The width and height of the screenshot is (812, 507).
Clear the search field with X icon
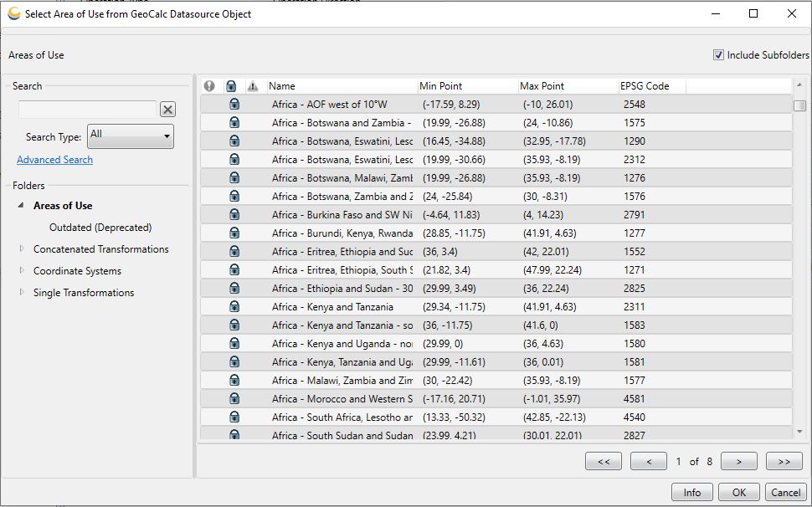(167, 109)
